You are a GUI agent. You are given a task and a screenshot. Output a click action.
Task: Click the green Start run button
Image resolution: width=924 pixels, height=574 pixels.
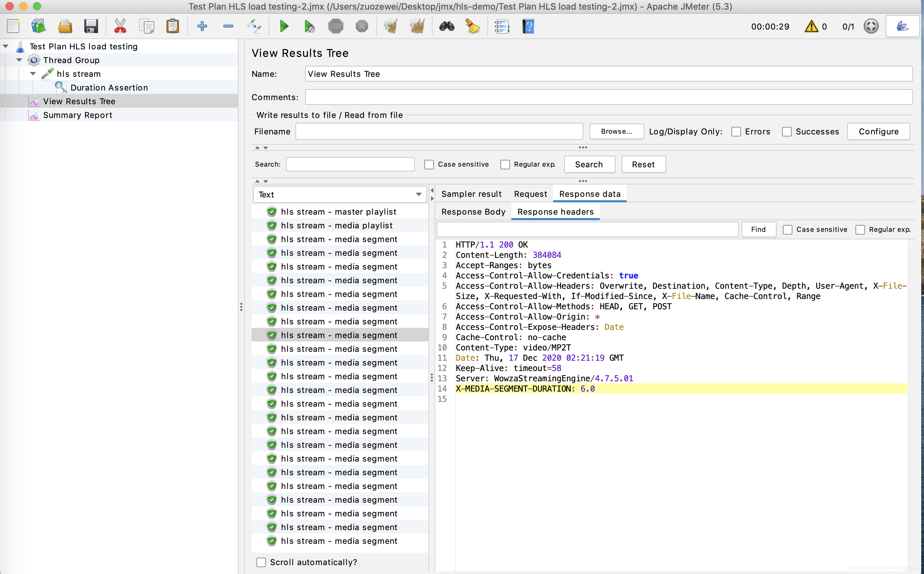tap(284, 27)
